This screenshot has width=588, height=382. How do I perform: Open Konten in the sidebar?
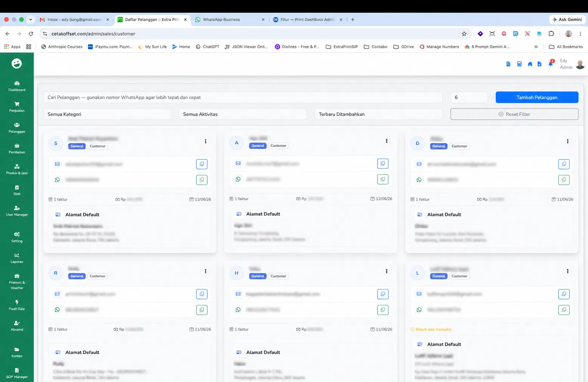17,352
